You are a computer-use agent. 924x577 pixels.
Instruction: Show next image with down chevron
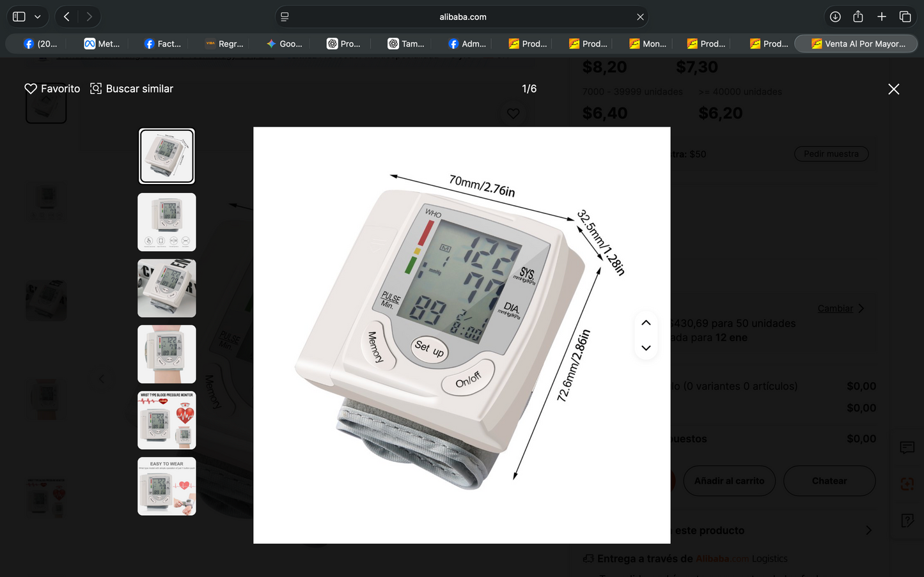(x=646, y=348)
